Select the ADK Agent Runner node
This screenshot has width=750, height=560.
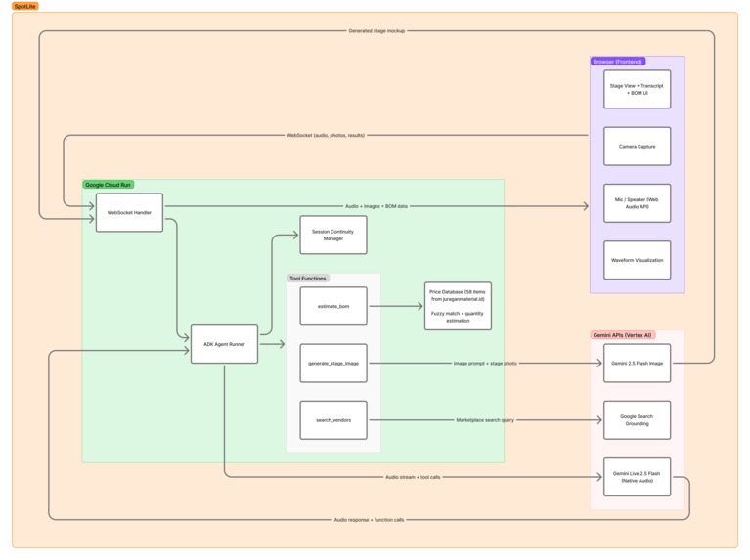click(x=224, y=344)
